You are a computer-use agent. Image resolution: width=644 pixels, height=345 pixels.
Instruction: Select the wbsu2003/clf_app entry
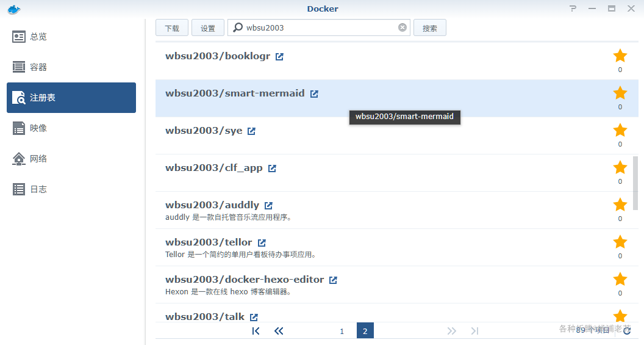tap(397, 173)
